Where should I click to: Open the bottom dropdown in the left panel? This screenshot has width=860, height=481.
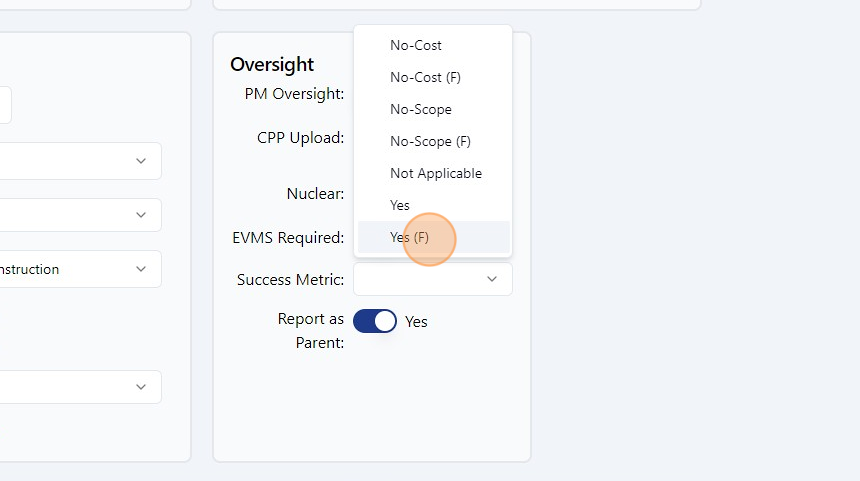coord(80,387)
